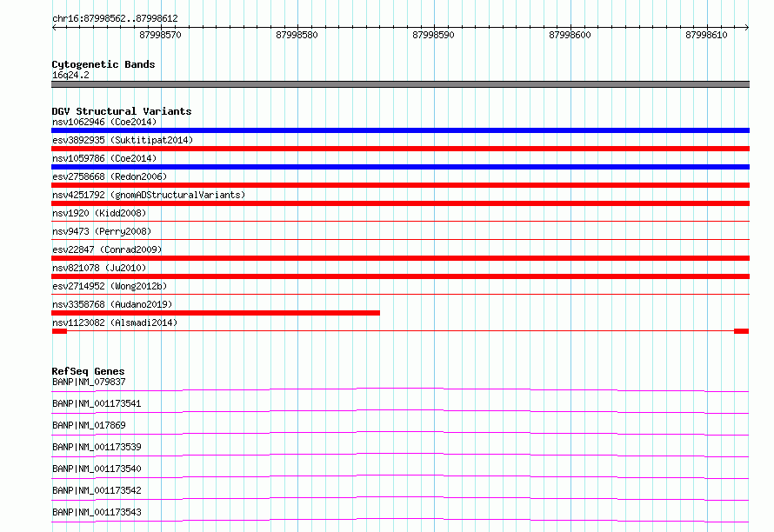Screen dimensions: 774x532
Task: Click the short red bar under nsv3358768
Action: coord(216,313)
